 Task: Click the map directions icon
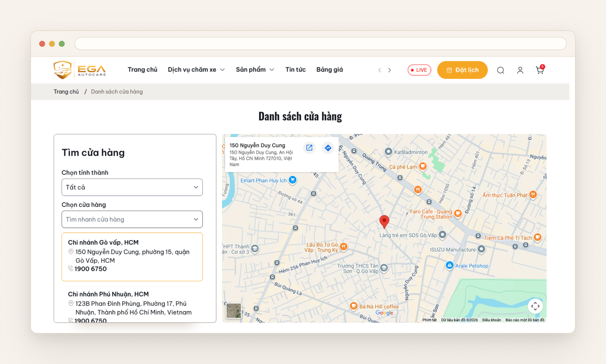pos(328,148)
